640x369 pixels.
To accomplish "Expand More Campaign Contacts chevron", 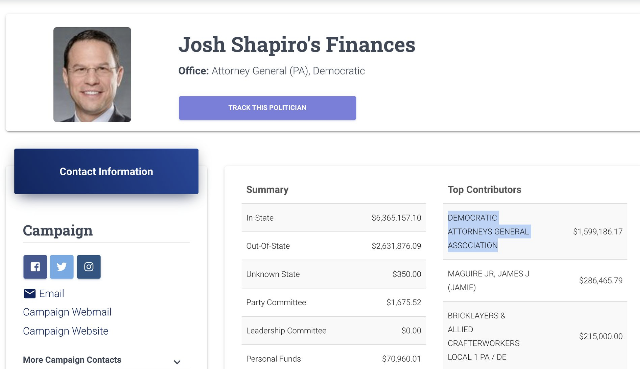I will (177, 362).
